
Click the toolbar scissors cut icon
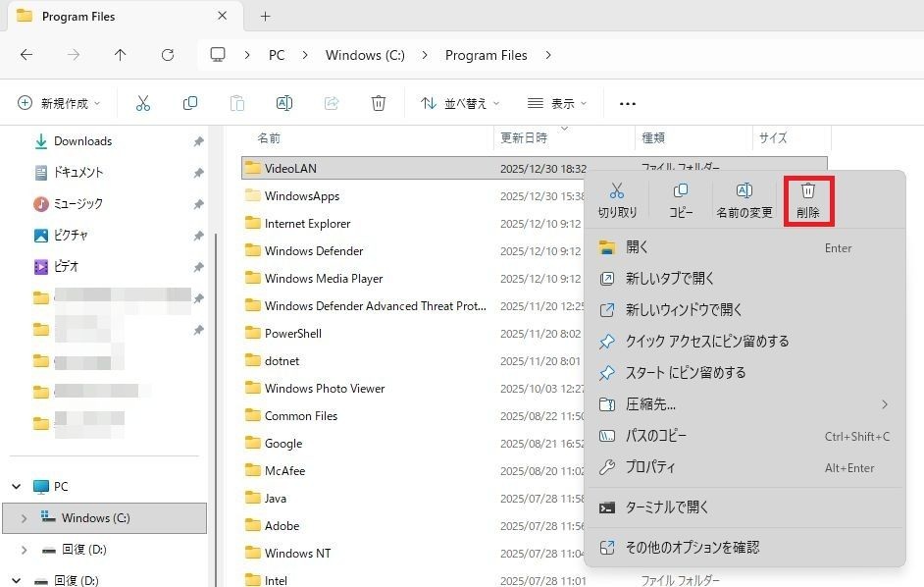click(x=143, y=103)
